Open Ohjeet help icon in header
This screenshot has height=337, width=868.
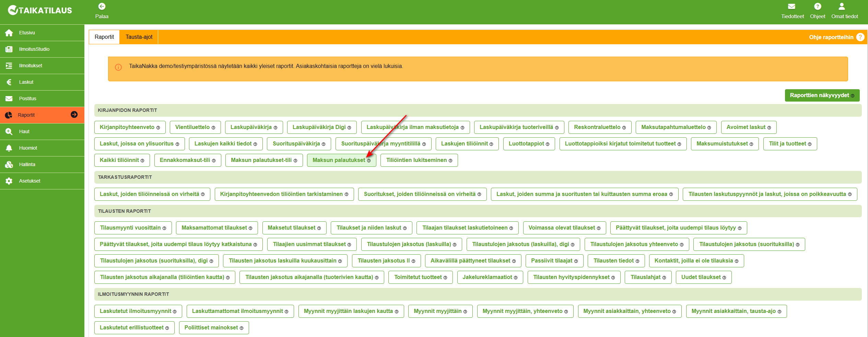(x=818, y=7)
